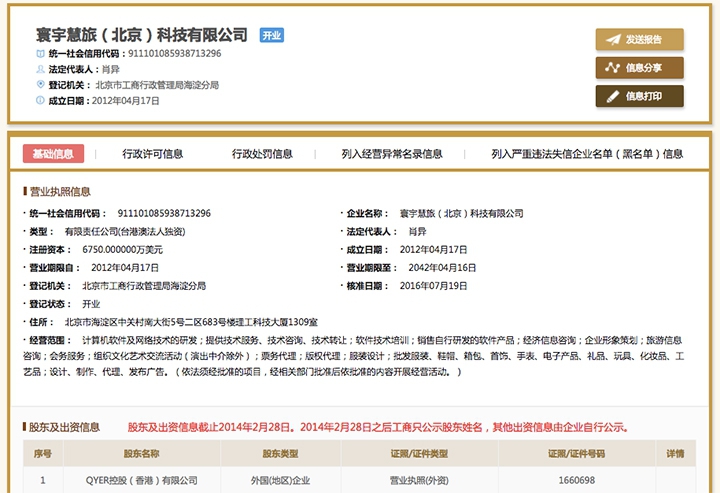The image size is (720, 493).
Task: Click the 证照/证件号码 column header
Action: coord(577,454)
